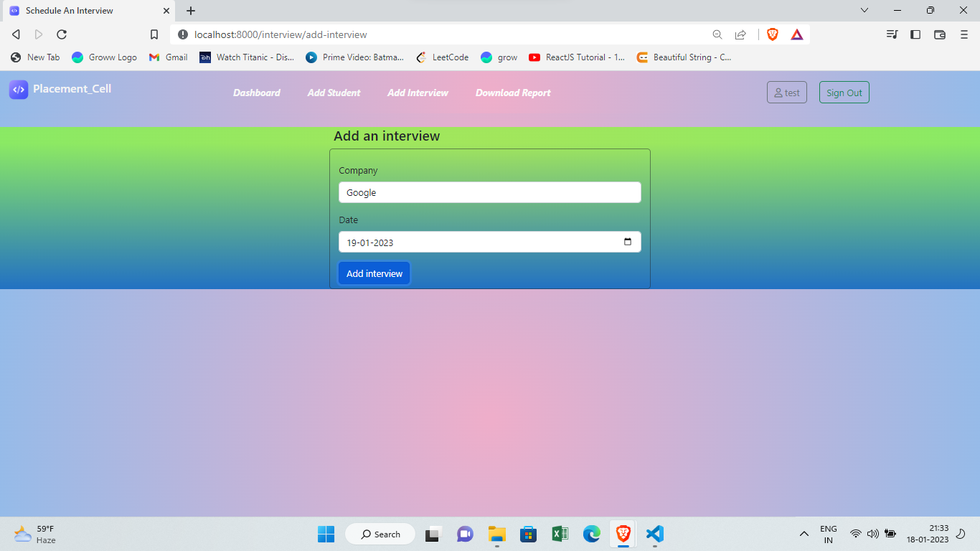Click the share page icon
The width and height of the screenshot is (980, 551).
point(740,34)
